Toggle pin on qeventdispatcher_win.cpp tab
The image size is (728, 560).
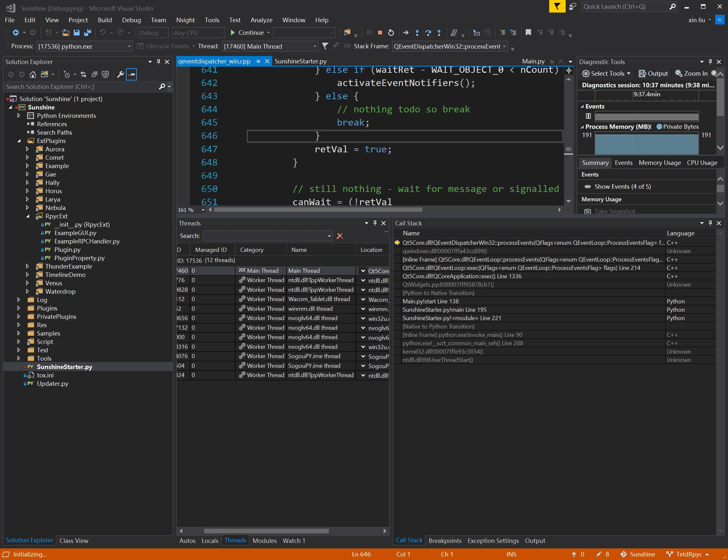(258, 61)
